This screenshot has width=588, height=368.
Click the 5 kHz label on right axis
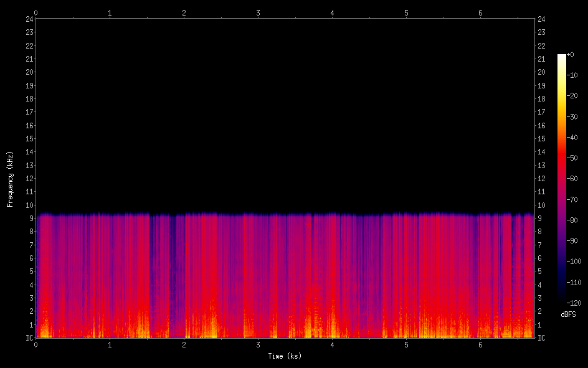pyautogui.click(x=539, y=271)
